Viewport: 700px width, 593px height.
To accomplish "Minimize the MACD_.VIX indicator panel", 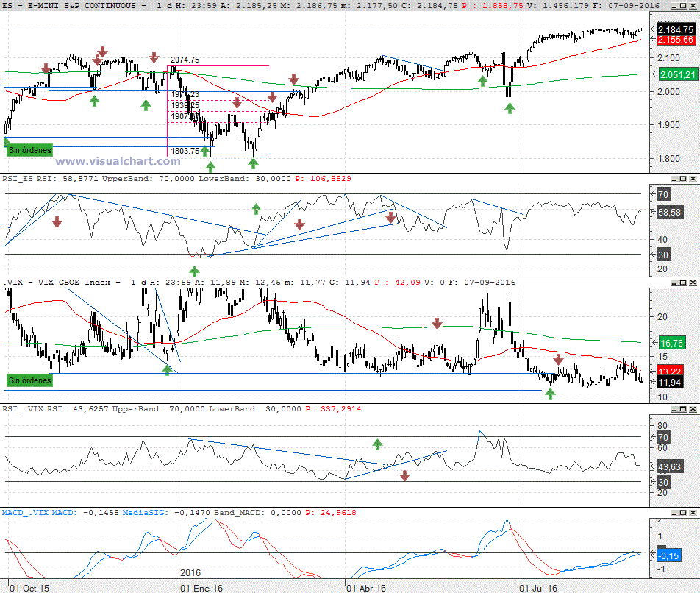I will [674, 513].
